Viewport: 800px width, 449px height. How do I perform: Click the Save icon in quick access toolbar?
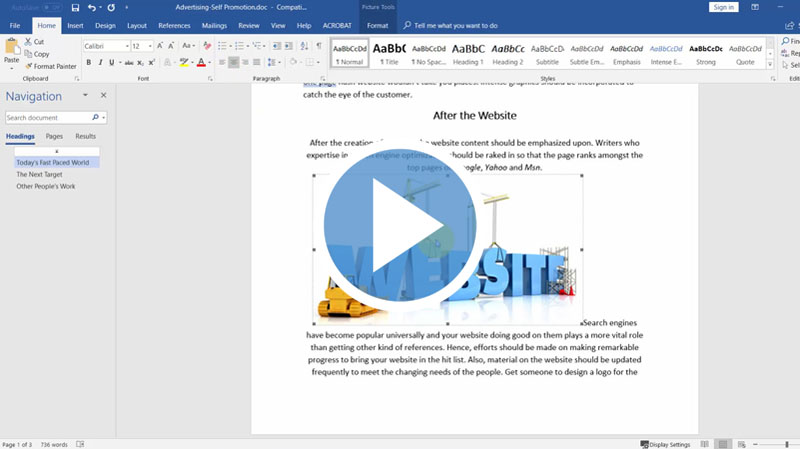tap(75, 8)
